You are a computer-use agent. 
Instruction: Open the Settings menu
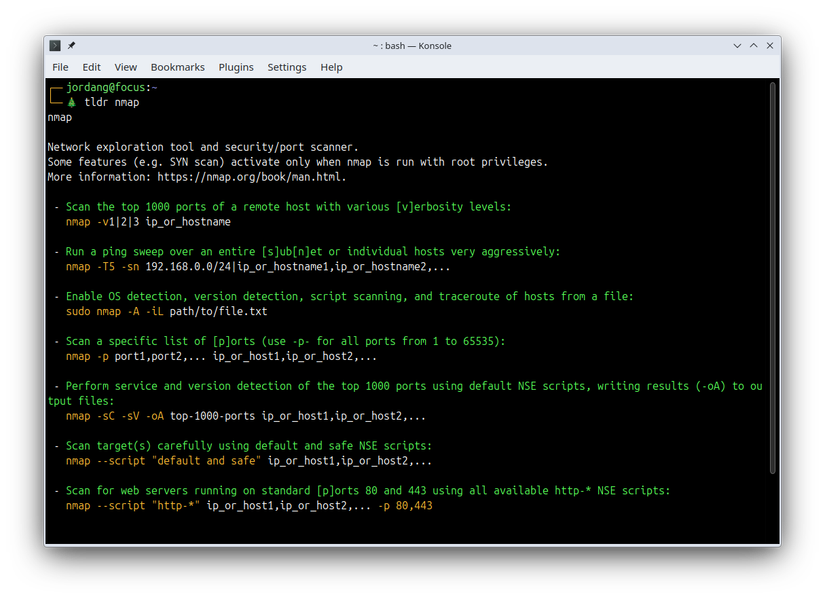click(x=286, y=67)
